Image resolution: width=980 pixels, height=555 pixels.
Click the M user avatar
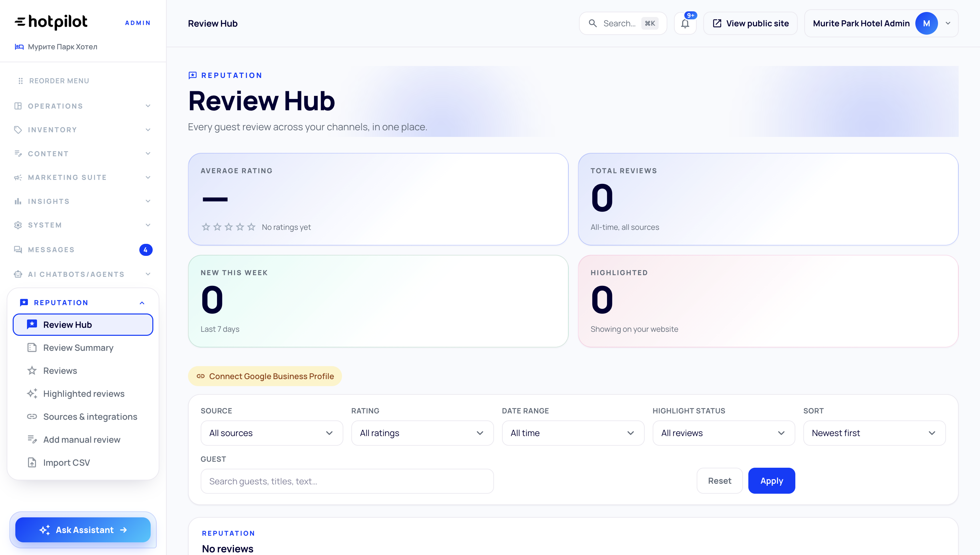[x=927, y=23]
